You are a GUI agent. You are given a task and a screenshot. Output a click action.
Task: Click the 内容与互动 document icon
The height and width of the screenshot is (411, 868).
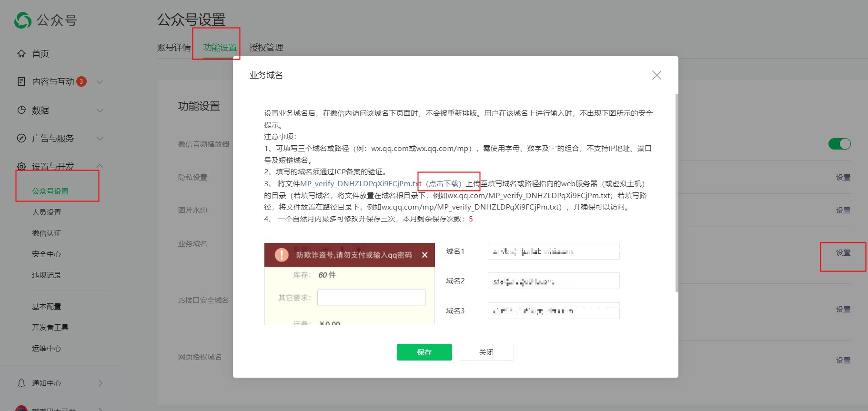[21, 81]
